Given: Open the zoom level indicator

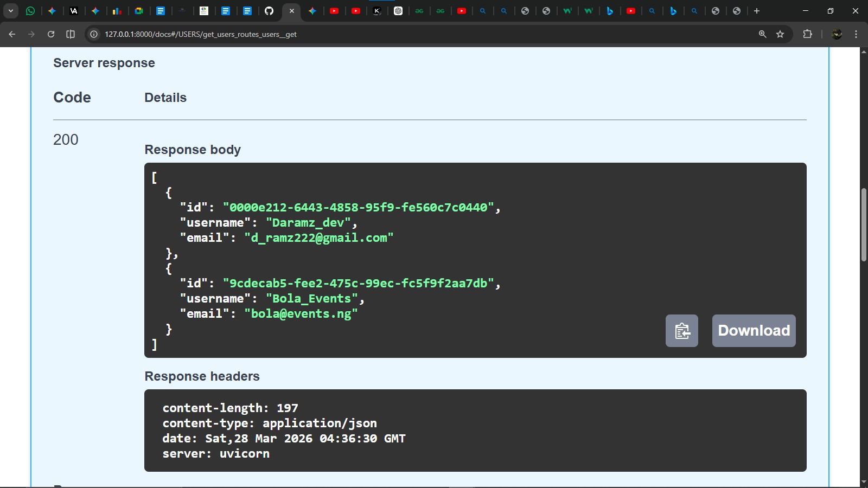Looking at the screenshot, I should coord(762,34).
